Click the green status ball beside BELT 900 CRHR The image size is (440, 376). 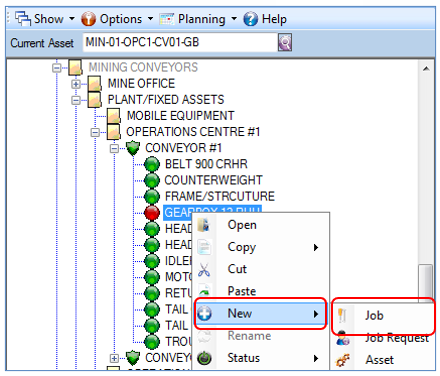pyautogui.click(x=152, y=164)
